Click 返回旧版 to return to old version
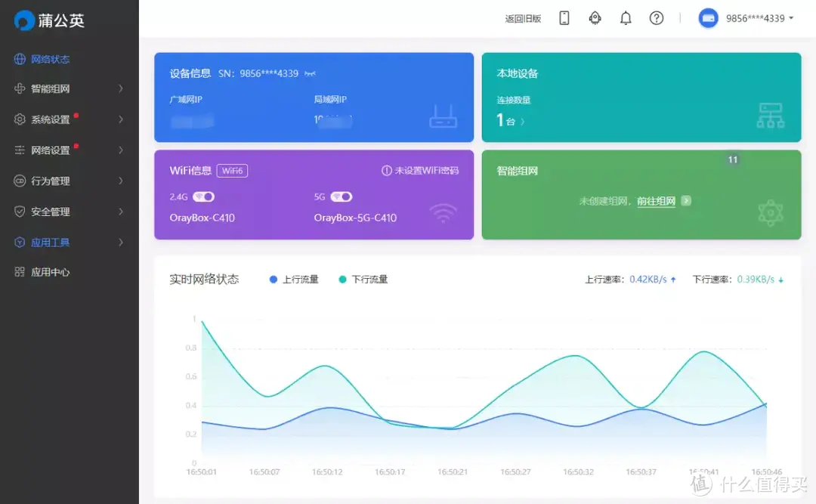The width and height of the screenshot is (816, 504). click(x=524, y=17)
